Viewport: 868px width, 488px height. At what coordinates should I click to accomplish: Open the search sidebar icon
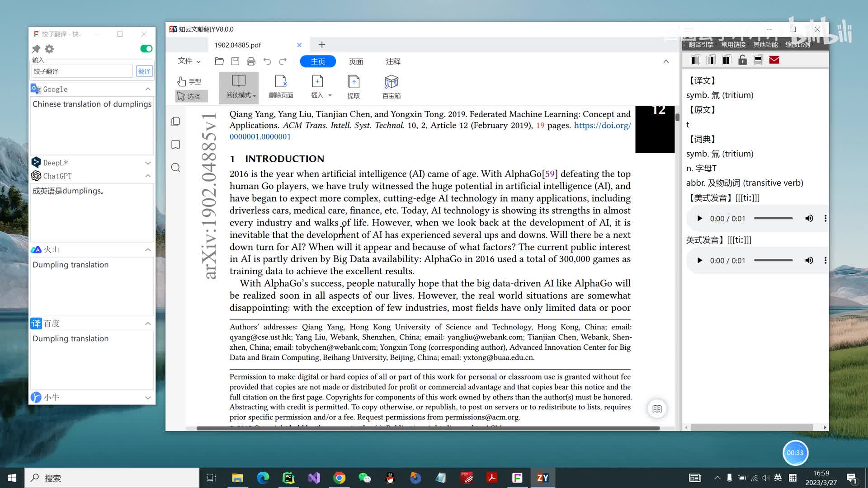pos(176,168)
